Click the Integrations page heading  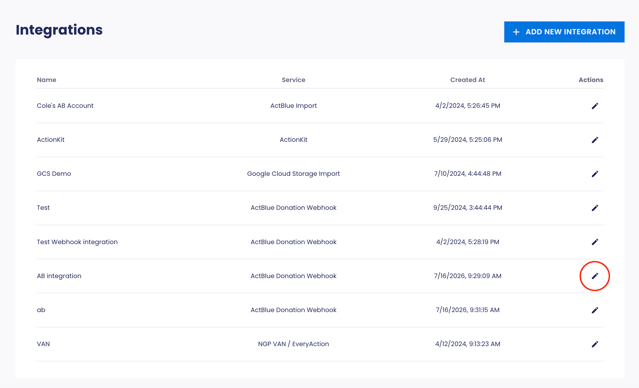pos(59,30)
